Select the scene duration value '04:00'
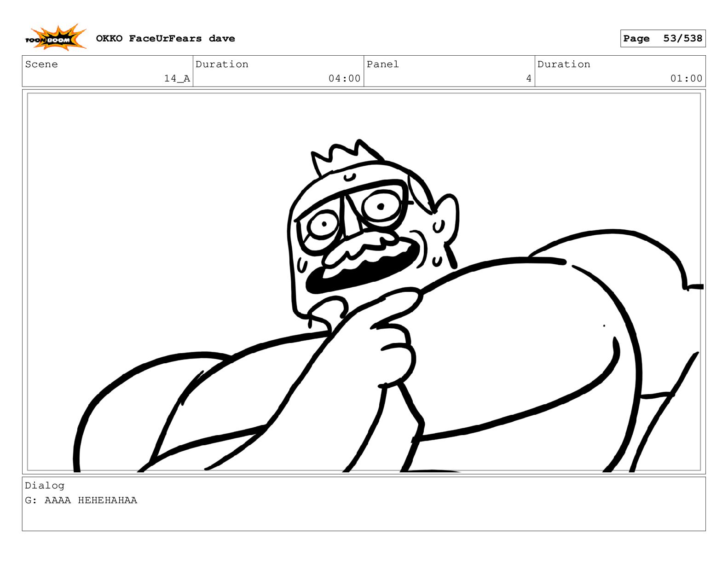 (x=344, y=79)
